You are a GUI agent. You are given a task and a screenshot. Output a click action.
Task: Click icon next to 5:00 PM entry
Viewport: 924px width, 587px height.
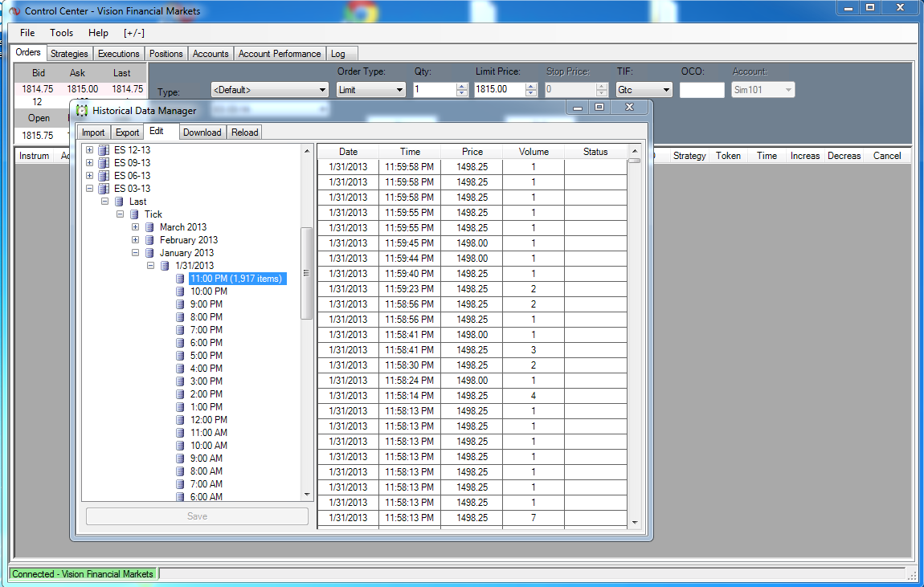(x=180, y=356)
